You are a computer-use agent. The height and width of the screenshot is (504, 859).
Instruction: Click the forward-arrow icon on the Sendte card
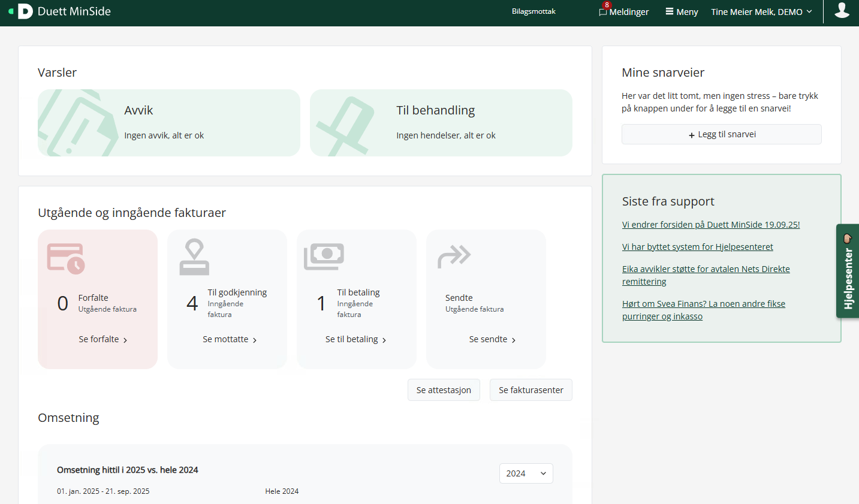pos(454,256)
